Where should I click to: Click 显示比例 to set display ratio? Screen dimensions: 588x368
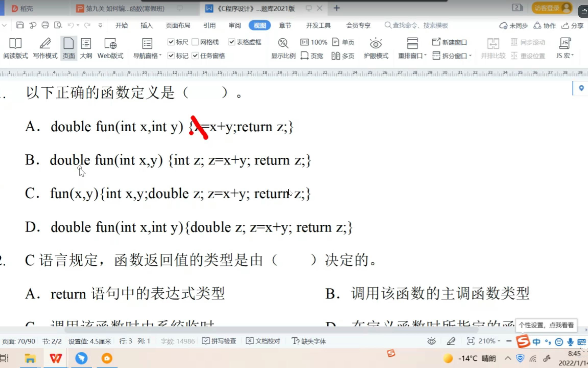click(x=283, y=48)
